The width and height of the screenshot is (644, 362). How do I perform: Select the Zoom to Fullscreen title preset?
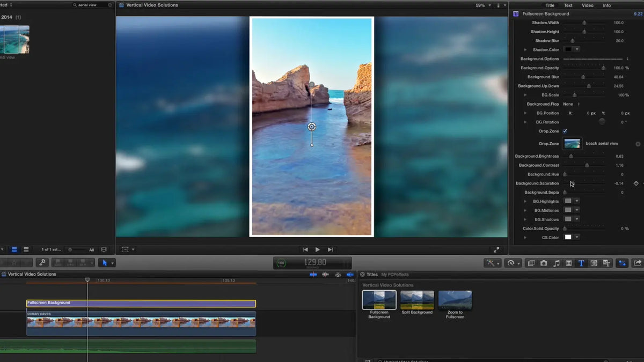455,300
